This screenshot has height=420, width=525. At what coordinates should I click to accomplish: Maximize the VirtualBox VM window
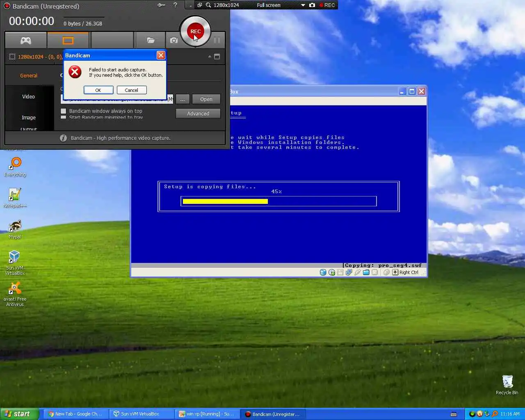(412, 91)
